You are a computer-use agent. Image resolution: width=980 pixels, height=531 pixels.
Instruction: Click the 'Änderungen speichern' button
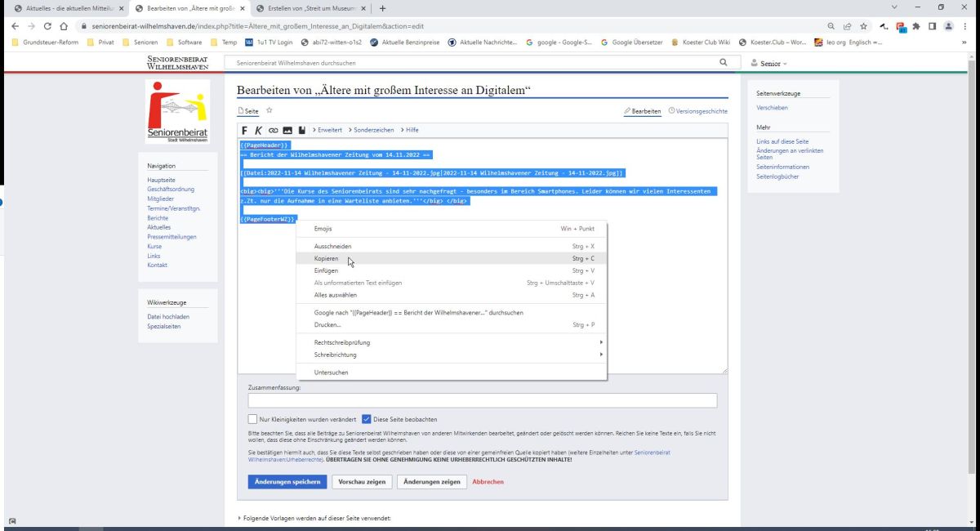[287, 482]
